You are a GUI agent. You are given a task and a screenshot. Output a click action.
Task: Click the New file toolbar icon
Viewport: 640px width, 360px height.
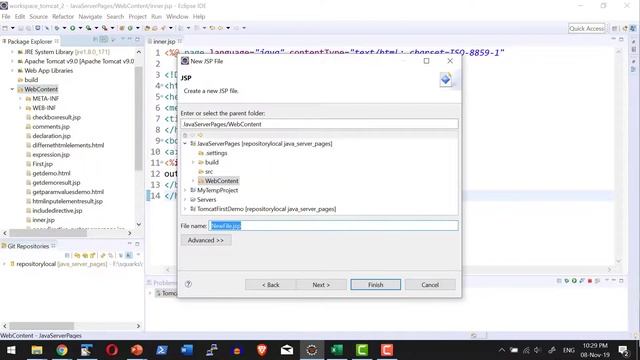(5, 28)
